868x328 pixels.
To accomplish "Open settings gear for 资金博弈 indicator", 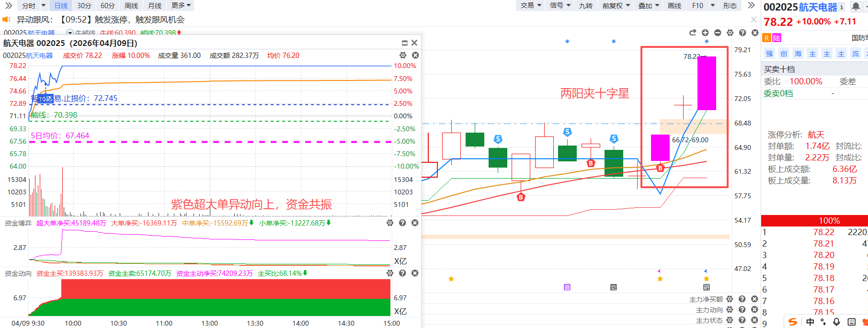I will [x=390, y=223].
